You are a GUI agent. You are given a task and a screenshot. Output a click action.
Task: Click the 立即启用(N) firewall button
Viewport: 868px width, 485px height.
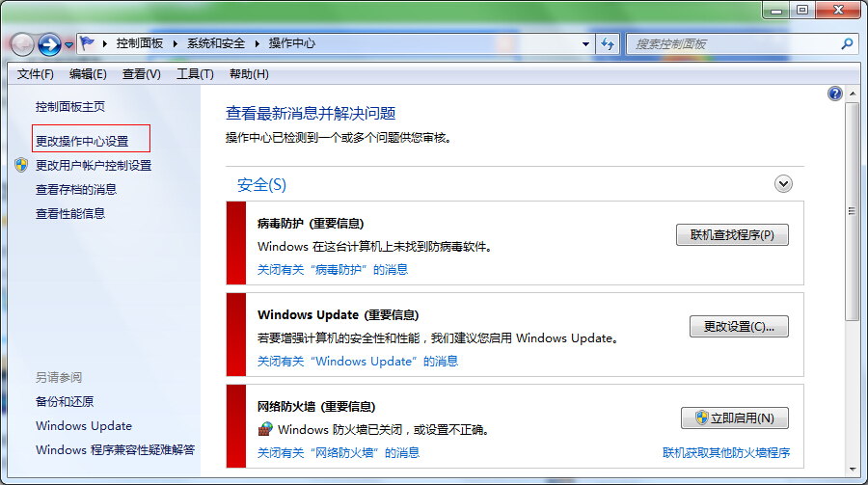pyautogui.click(x=734, y=418)
